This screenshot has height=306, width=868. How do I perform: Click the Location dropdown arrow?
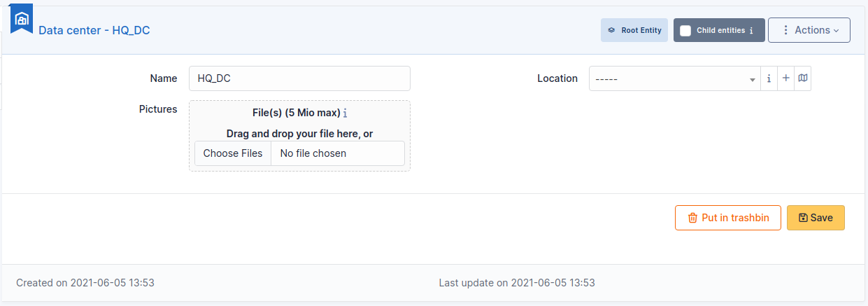click(x=753, y=80)
